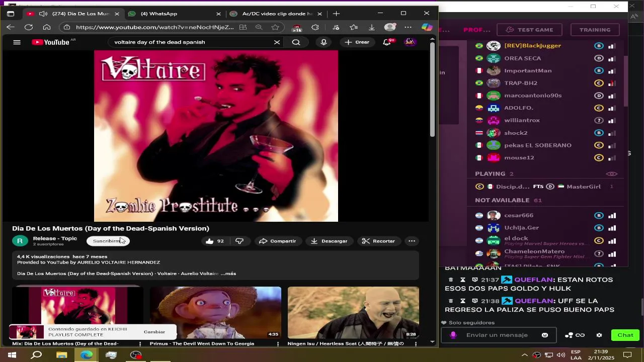644x362 pixels.
Task: Launch Copilot from the browser toolbar
Action: click(427, 27)
